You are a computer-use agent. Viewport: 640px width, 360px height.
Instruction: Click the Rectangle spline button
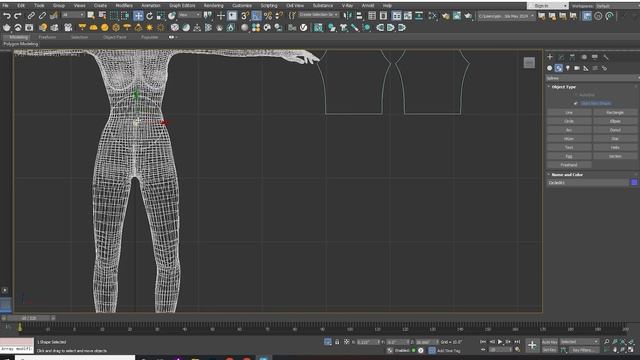coord(615,112)
